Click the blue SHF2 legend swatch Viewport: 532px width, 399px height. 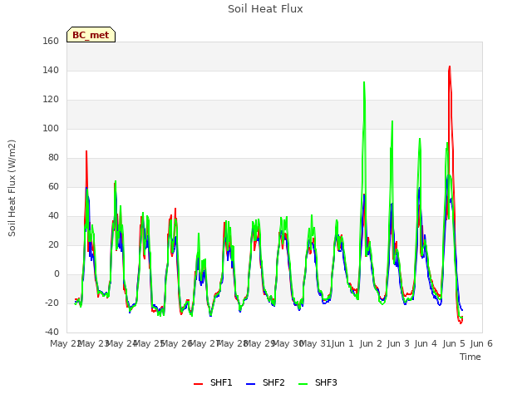click(250, 384)
